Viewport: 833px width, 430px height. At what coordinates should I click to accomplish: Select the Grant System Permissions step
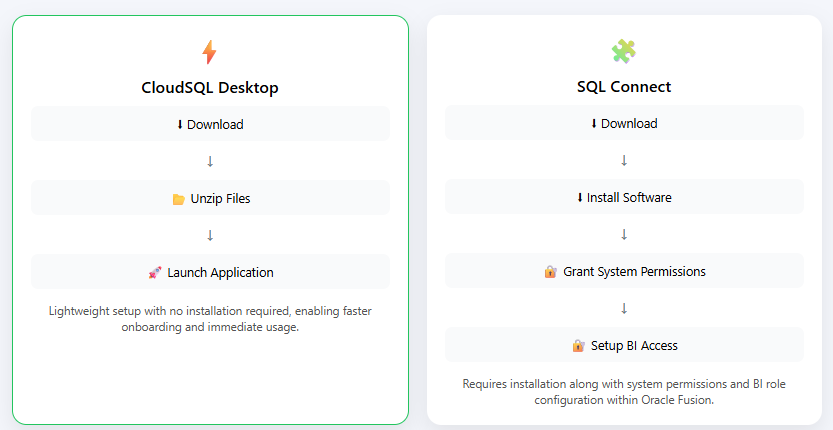pyautogui.click(x=624, y=271)
